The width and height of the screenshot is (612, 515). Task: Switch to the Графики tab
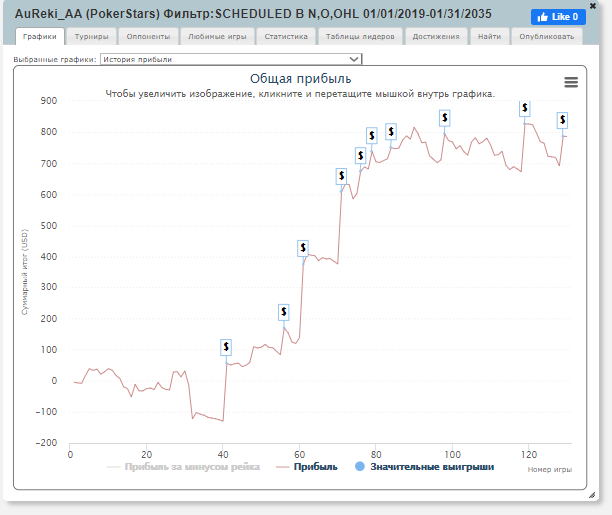(x=40, y=36)
